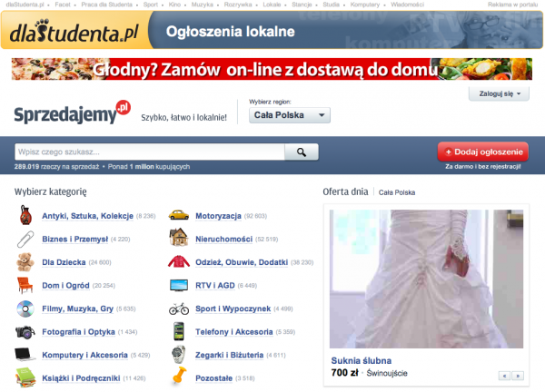
Task: Open Wiadomości in the top navigation
Action: pyautogui.click(x=407, y=5)
